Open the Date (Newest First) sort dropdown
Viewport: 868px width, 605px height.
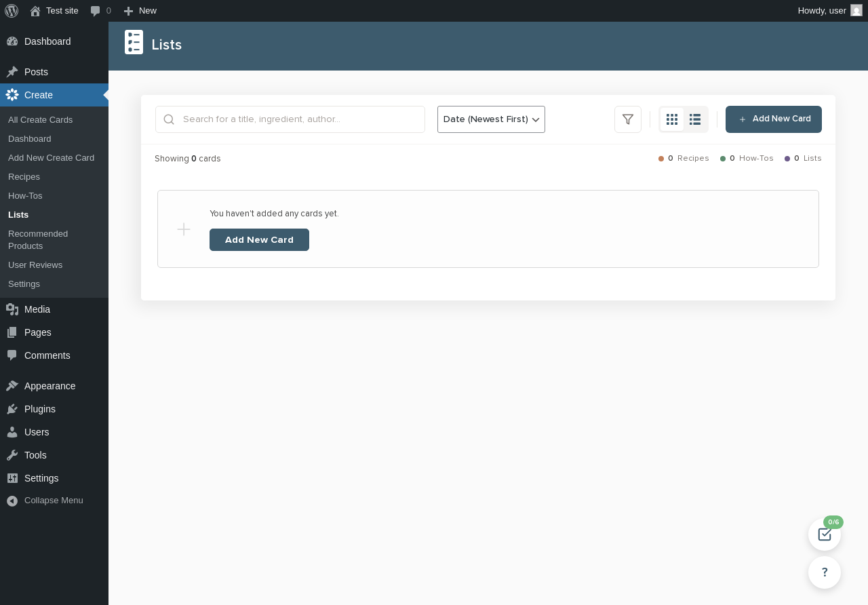[x=491, y=119]
